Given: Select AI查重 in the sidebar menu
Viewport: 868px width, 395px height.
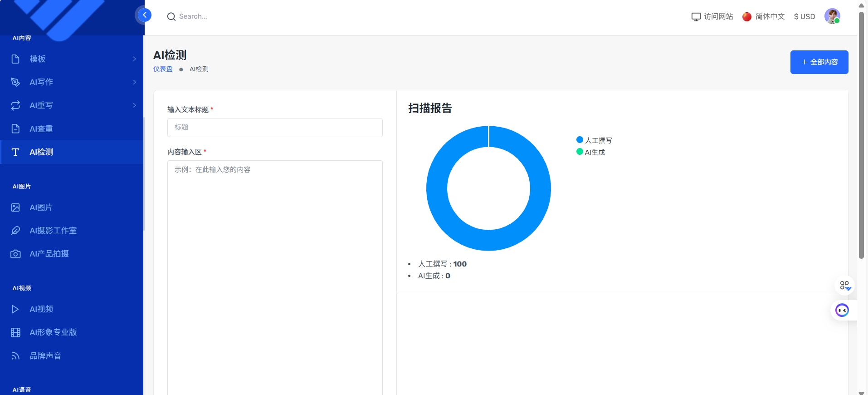Looking at the screenshot, I should tap(41, 129).
